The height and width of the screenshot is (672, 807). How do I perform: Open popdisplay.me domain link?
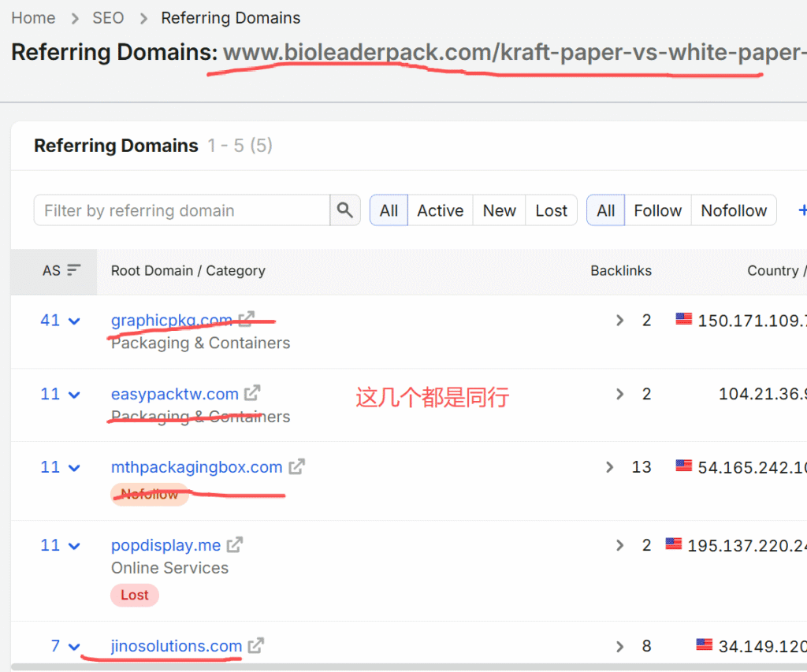click(165, 545)
